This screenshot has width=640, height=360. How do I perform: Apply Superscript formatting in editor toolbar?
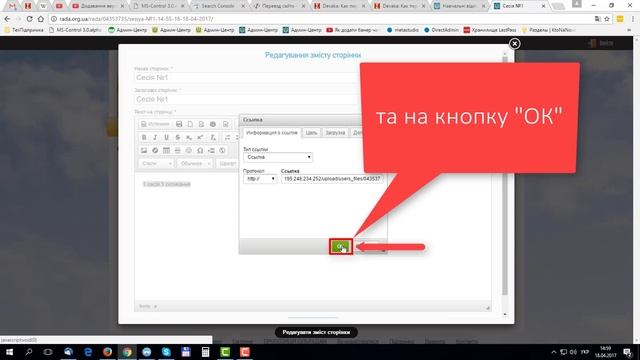(200, 138)
